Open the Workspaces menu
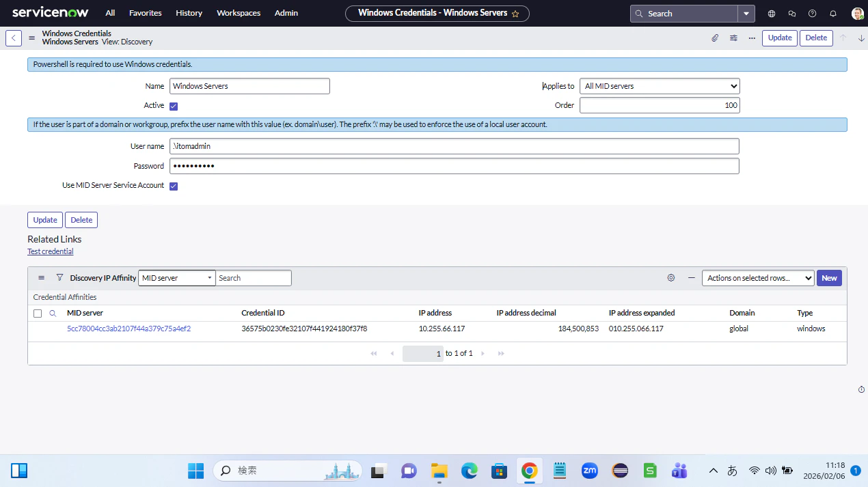 (x=239, y=13)
